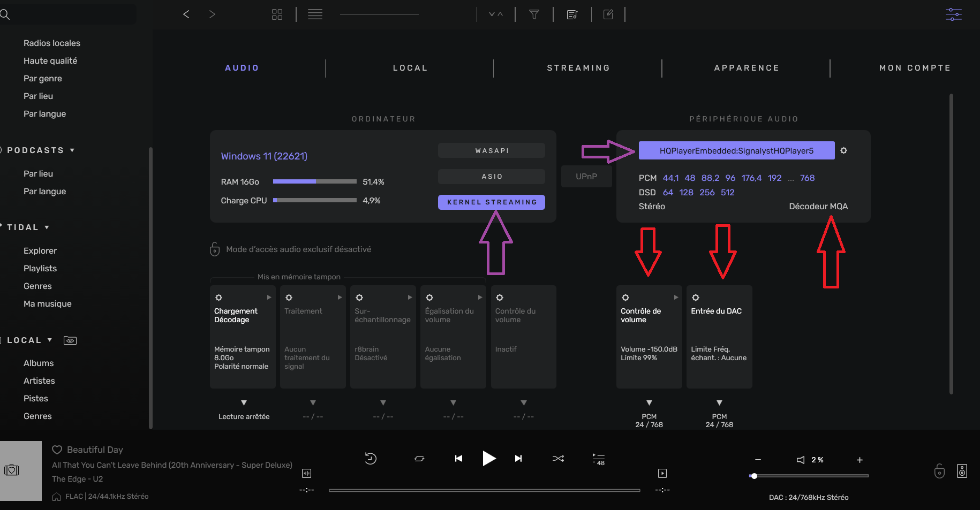This screenshot has height=510, width=980.
Task: Toggle exclusive audio access lock icon
Action: pyautogui.click(x=215, y=249)
